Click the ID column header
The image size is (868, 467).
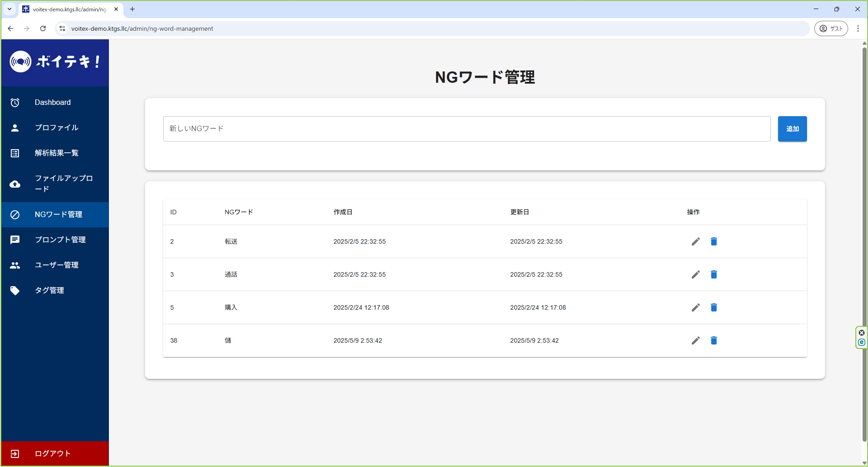click(174, 212)
